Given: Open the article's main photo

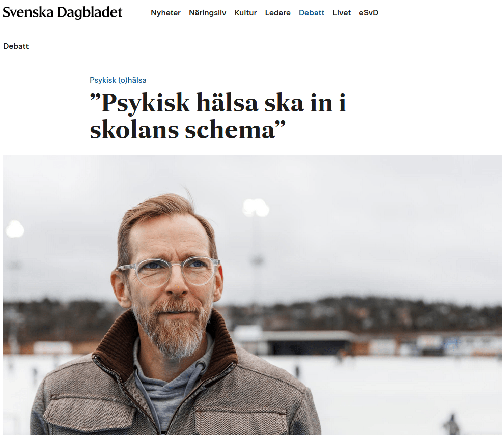Looking at the screenshot, I should point(253,295).
